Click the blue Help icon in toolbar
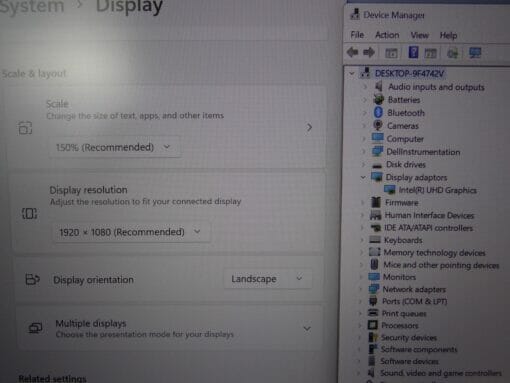 coord(413,52)
